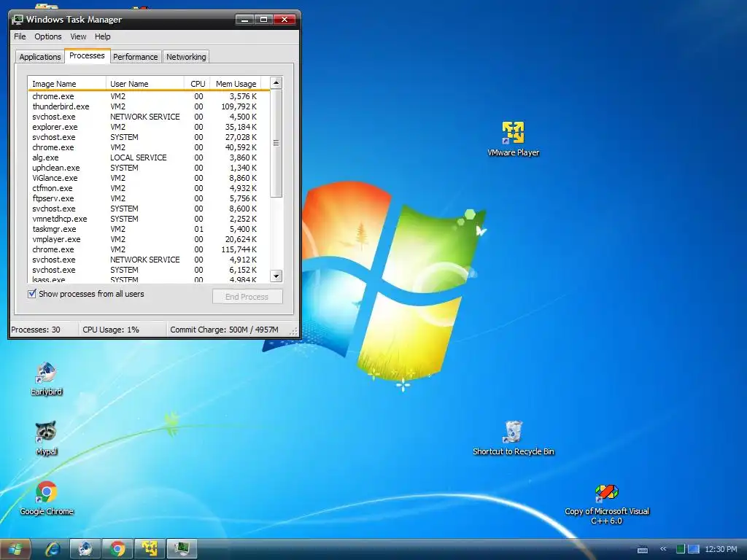Switch to the Chrome taskbar button
Viewport: 747px width, 560px height.
pos(117,549)
